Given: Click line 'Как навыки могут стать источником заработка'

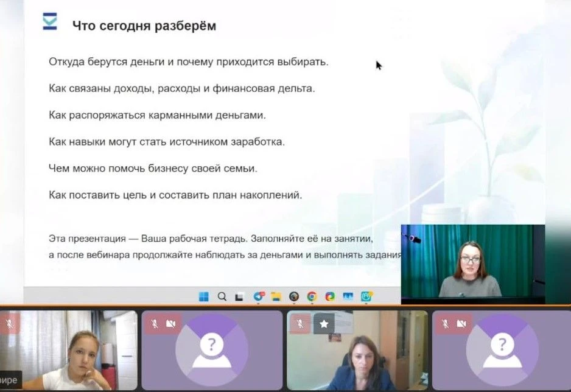Looking at the screenshot, I should tap(167, 142).
